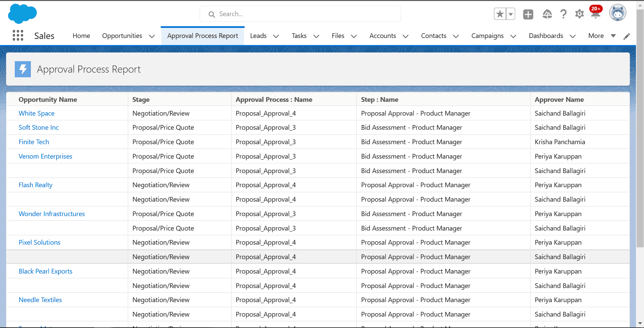Open the Leads tab
This screenshot has width=644, height=328.
click(258, 36)
